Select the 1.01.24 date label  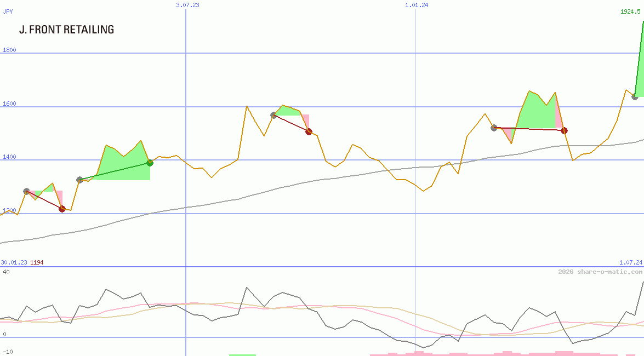[417, 5]
